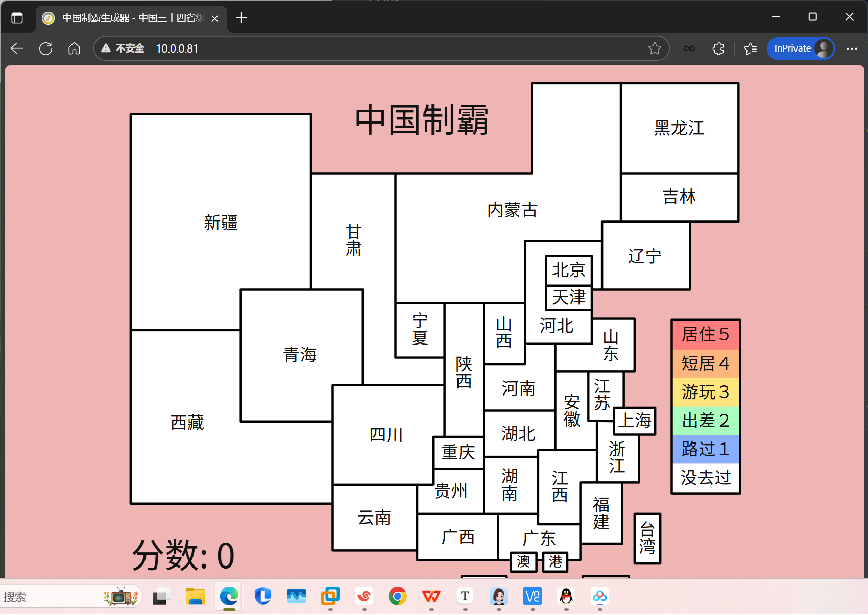
Task: Click the taskbar 搜索 search box
Action: [71, 597]
